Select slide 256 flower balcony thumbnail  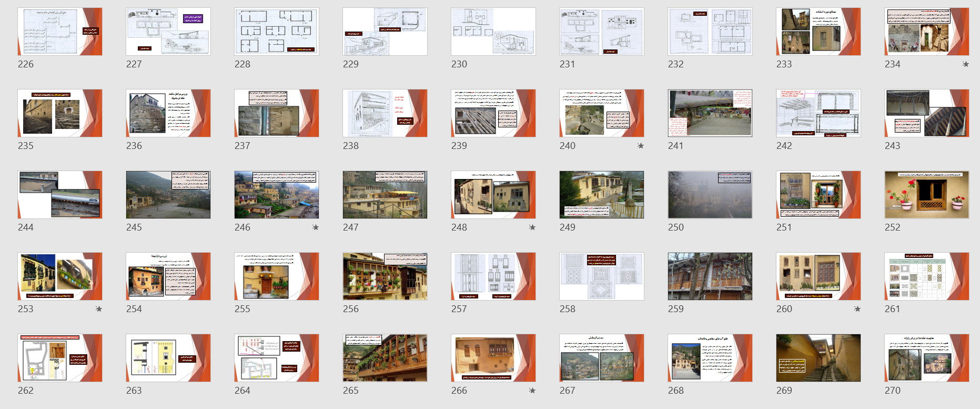point(385,276)
